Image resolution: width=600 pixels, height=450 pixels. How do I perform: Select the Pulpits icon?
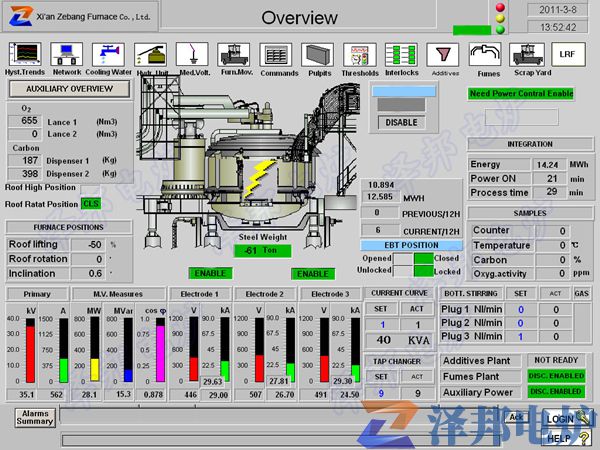tap(317, 53)
